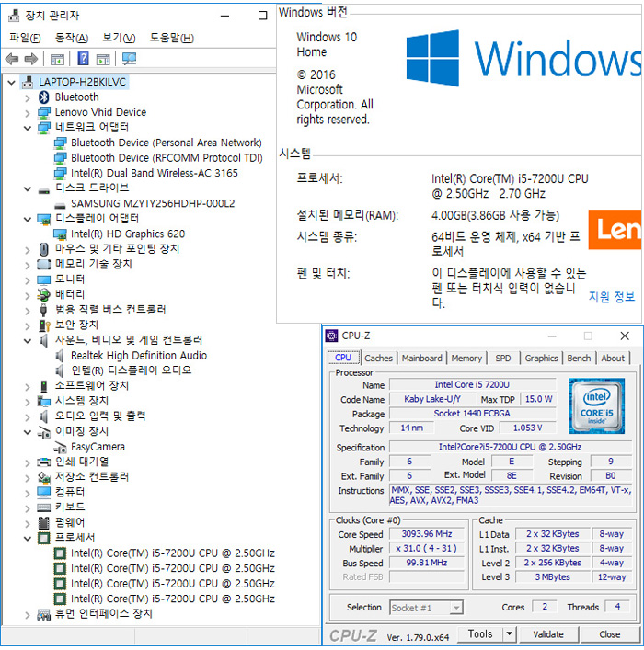This screenshot has height=650, width=644.
Task: Open the 지원 정보 link
Action: [x=612, y=296]
